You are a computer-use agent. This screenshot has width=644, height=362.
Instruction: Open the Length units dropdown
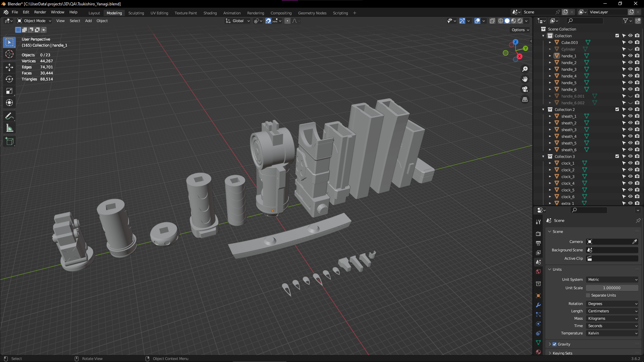point(612,311)
